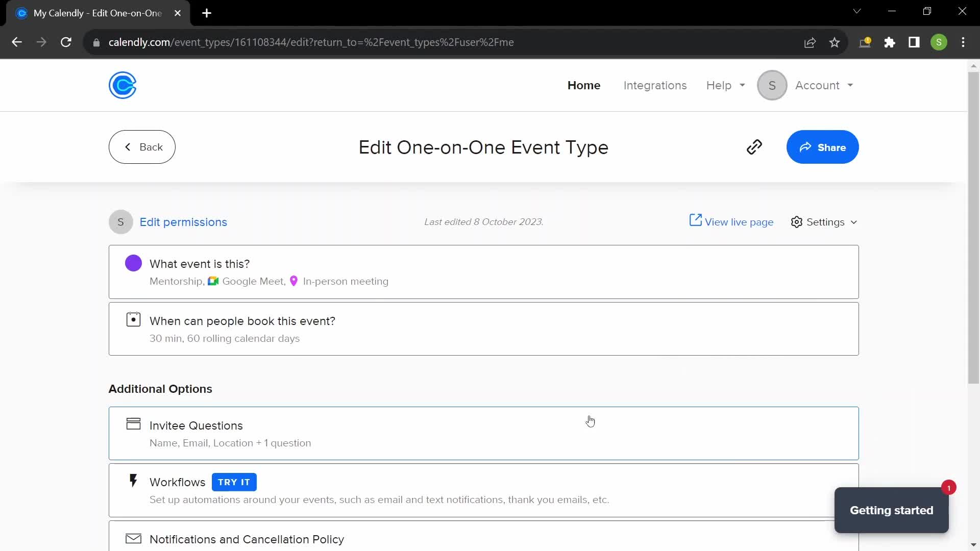Expand the When can people book section
The image size is (980, 551).
(483, 329)
